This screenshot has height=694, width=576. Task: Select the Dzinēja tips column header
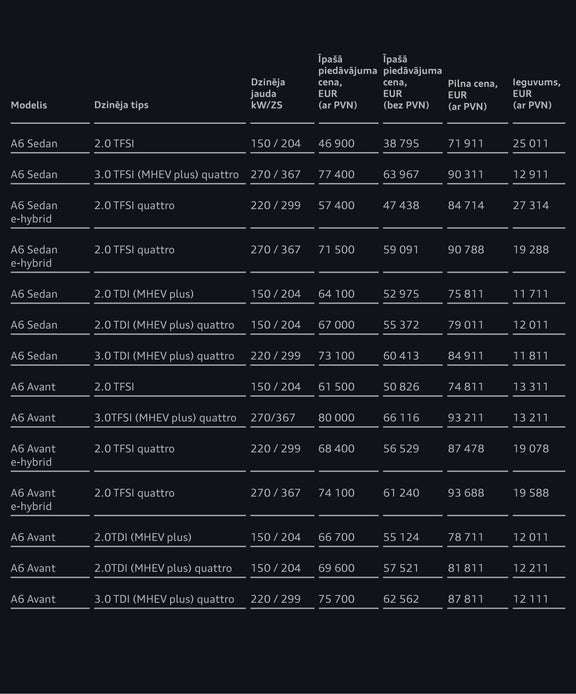click(121, 105)
